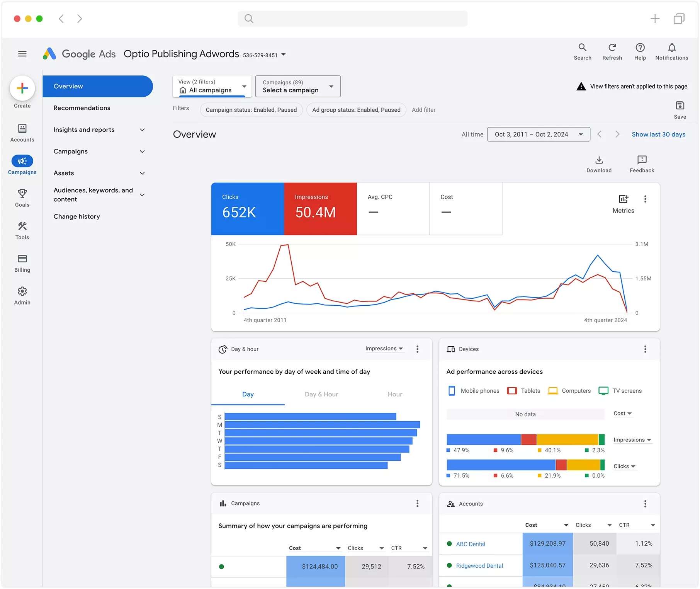
Task: Click the Create plus button
Action: point(22,88)
